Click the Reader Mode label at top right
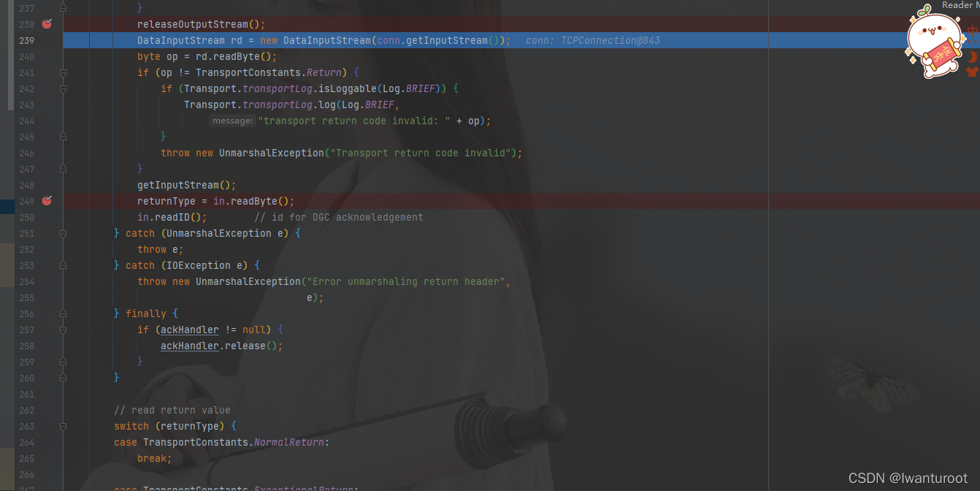This screenshot has height=491, width=980. tap(960, 5)
